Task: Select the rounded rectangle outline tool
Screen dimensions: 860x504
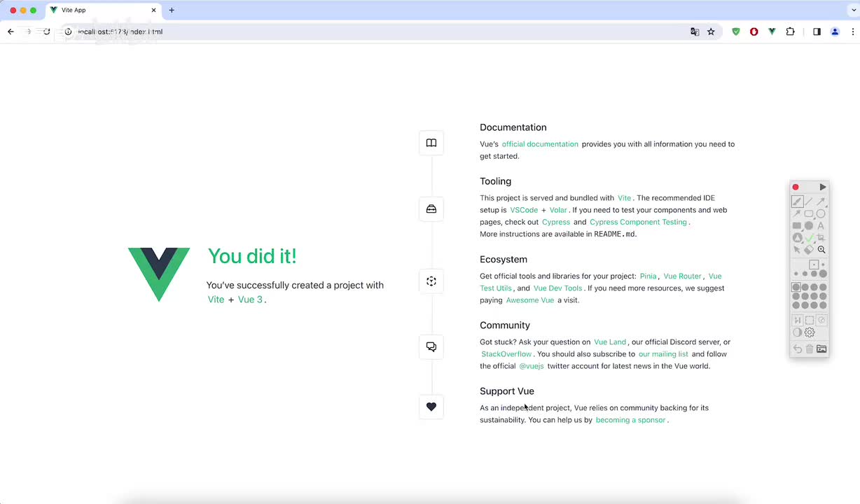Action: (808, 213)
